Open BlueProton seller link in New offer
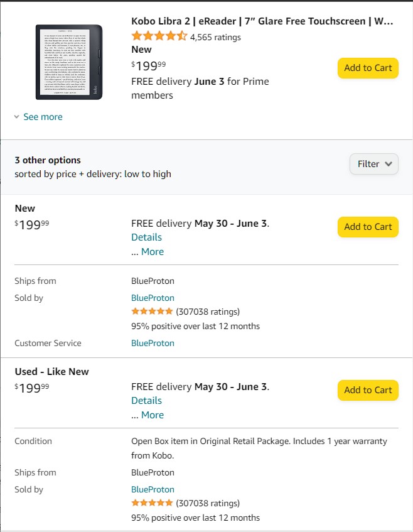This screenshot has width=413, height=532. point(153,298)
